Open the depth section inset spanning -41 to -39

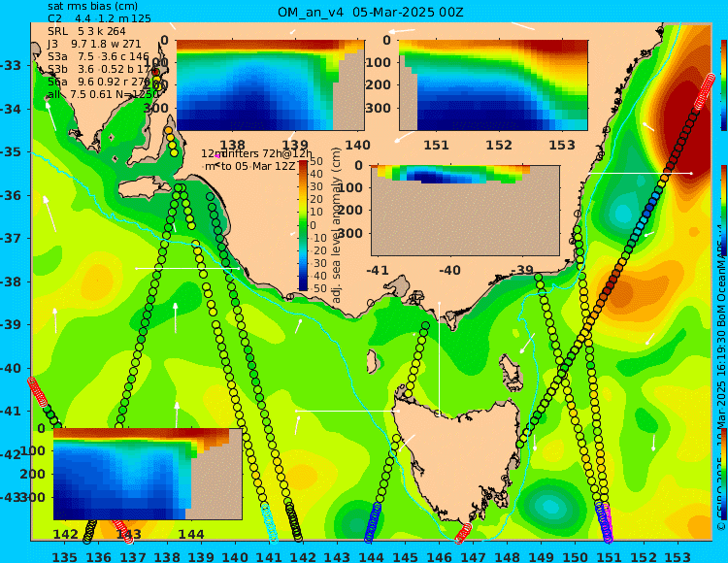coord(465,211)
